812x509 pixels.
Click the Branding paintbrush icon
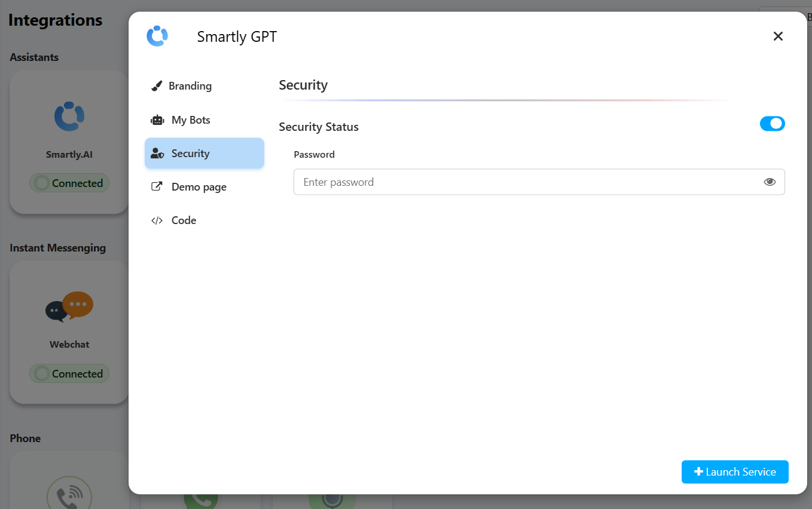[x=157, y=86]
